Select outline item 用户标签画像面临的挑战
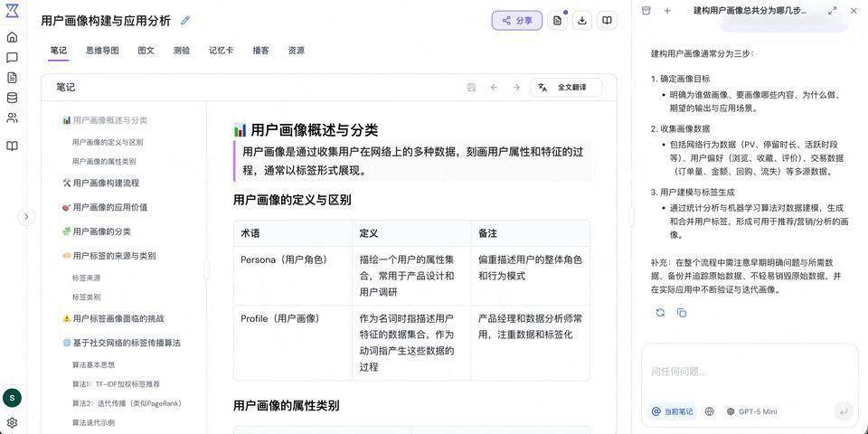The image size is (868, 434). pyautogui.click(x=113, y=318)
